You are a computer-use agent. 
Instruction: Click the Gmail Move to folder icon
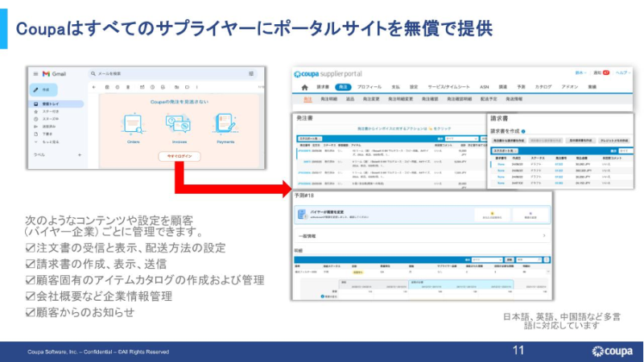[x=176, y=87]
